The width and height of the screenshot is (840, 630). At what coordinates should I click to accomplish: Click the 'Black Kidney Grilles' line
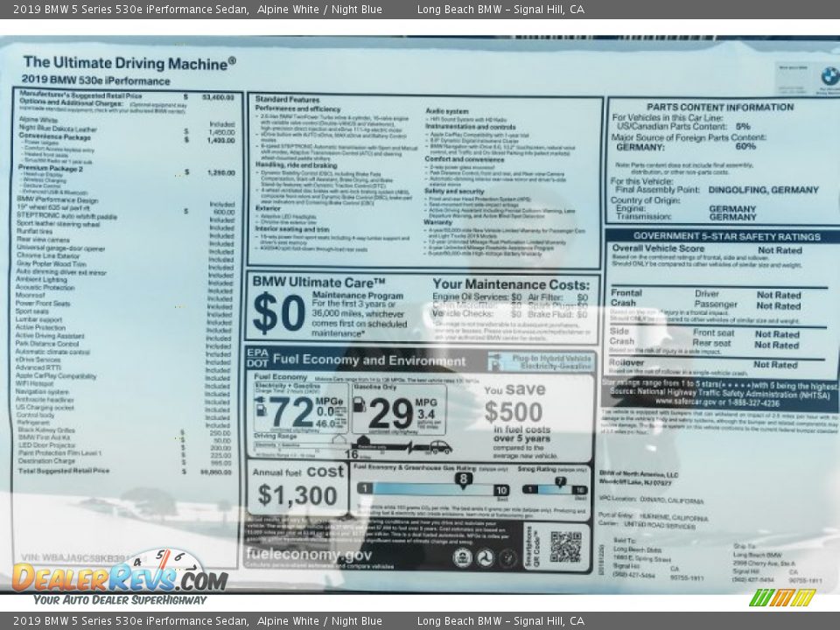coord(46,430)
